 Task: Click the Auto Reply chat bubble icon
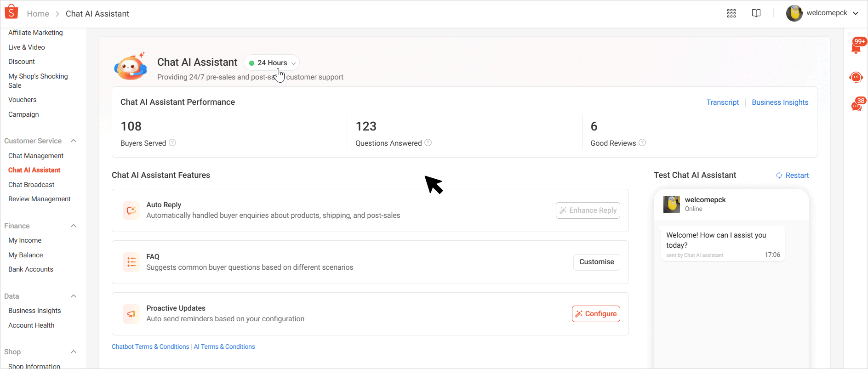tap(131, 210)
